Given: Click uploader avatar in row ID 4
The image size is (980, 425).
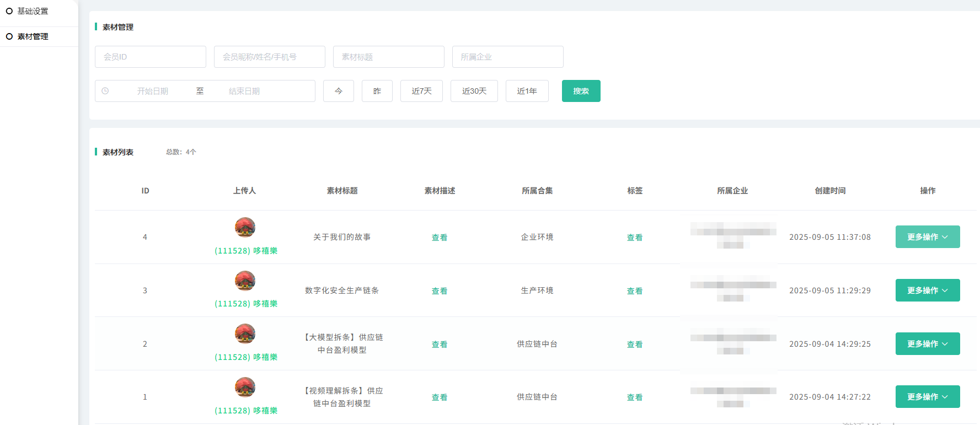Looking at the screenshot, I should click(x=245, y=227).
